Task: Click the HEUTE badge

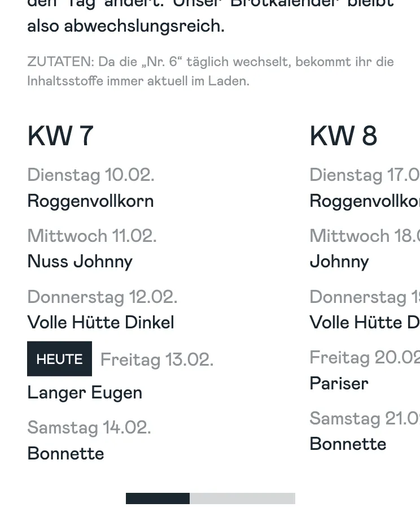Action: [59, 359]
